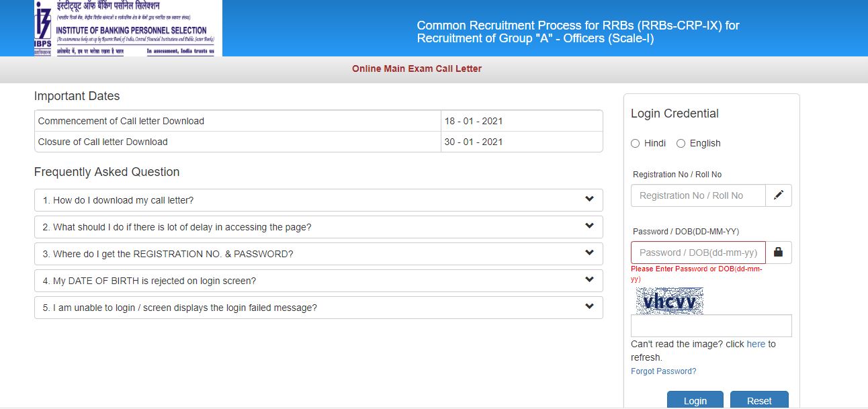Expand FAQ about login failed message

(x=318, y=307)
